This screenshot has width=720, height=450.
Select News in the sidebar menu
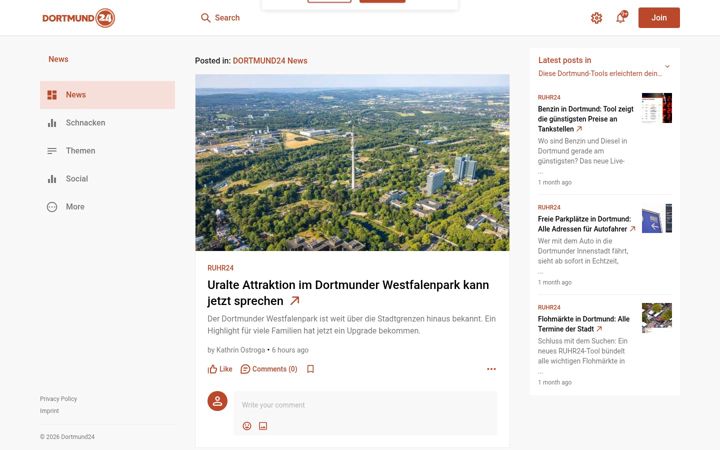[107, 95]
